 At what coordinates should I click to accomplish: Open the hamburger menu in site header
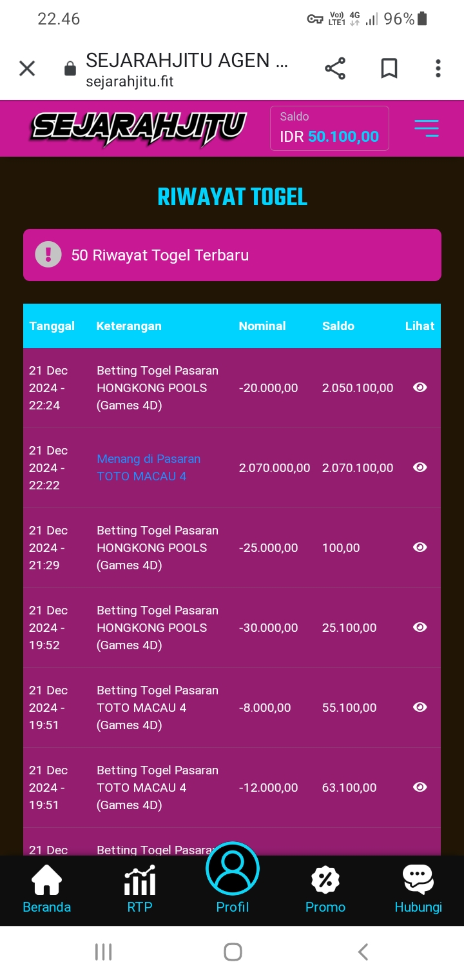427,128
